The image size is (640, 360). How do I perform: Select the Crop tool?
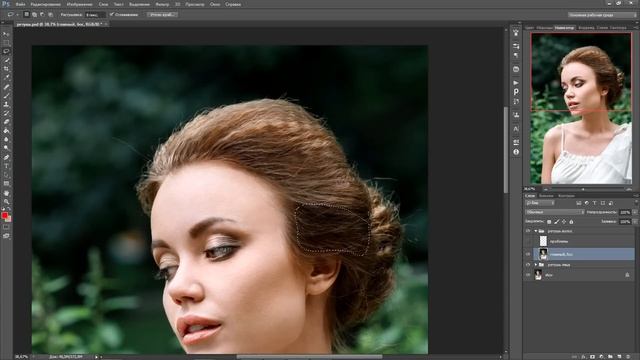tap(6, 69)
